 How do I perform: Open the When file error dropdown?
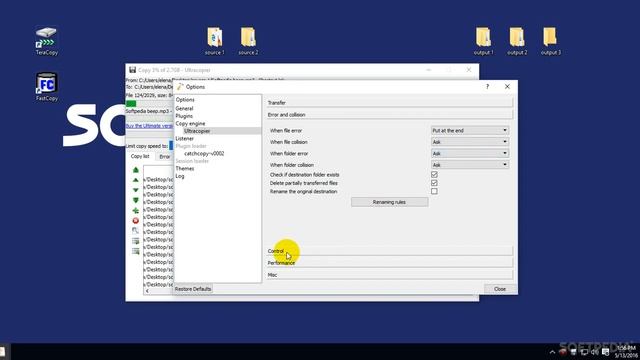(x=470, y=131)
